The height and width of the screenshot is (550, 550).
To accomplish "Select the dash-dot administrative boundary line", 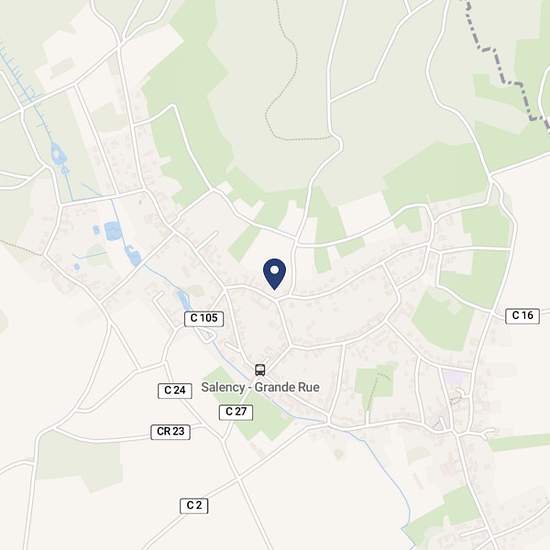I will [507, 65].
